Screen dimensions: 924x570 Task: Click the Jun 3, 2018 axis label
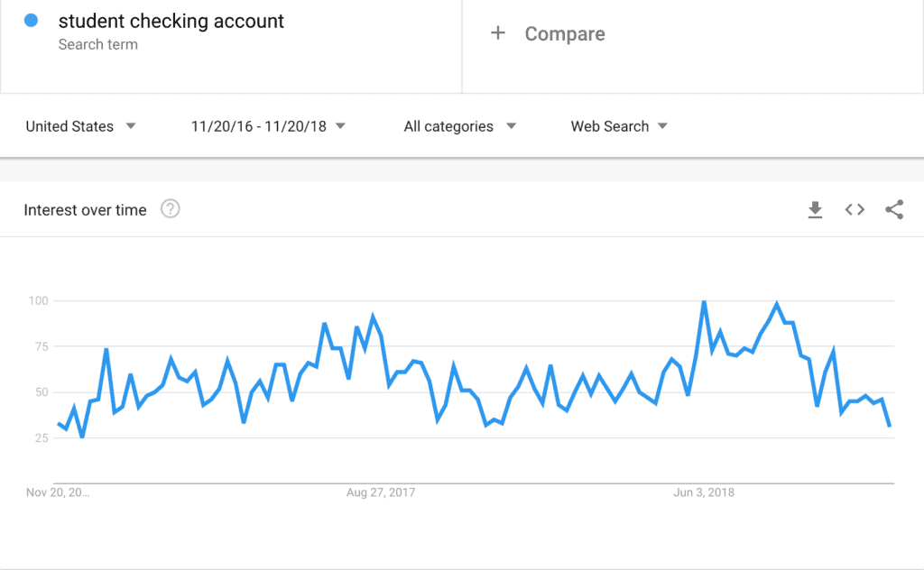(704, 492)
